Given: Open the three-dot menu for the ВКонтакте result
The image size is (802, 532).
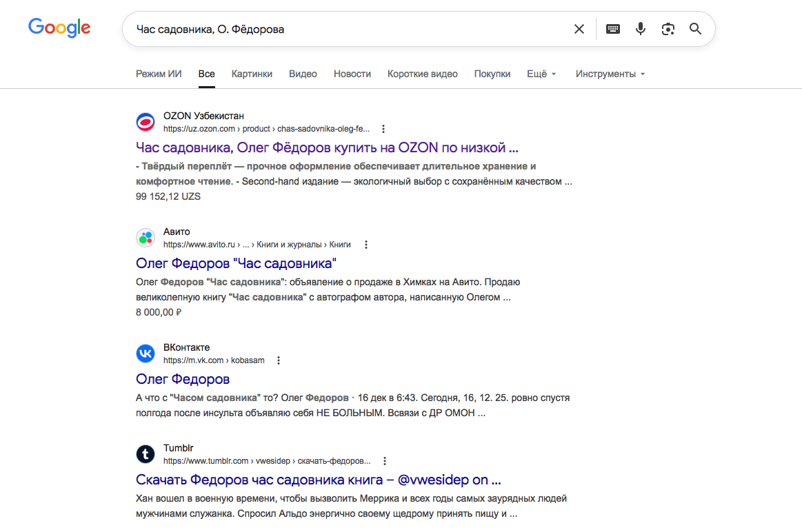Looking at the screenshot, I should 278,360.
